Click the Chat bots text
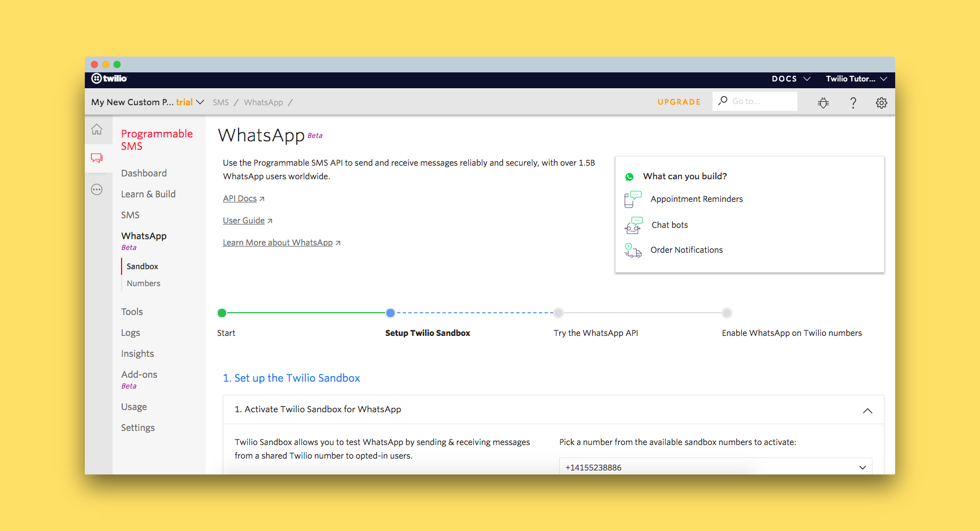Image resolution: width=980 pixels, height=531 pixels. (670, 225)
